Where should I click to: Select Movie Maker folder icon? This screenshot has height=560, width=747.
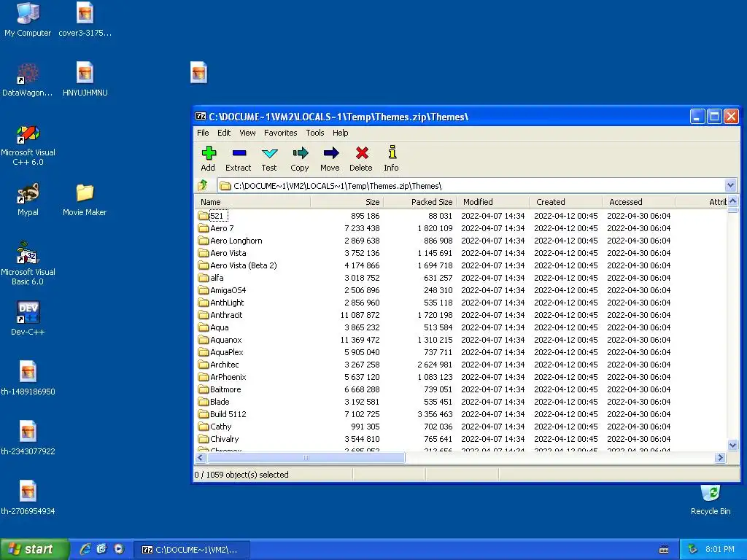click(x=85, y=200)
